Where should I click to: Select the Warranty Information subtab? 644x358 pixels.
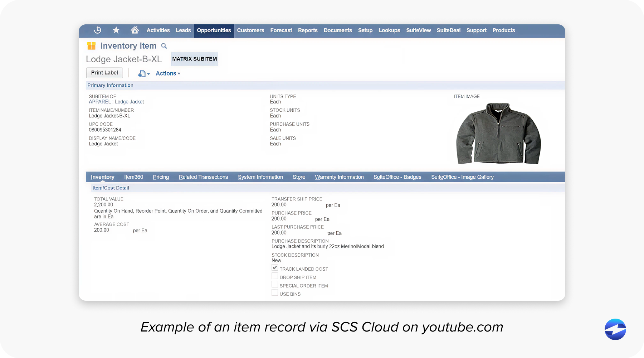tap(339, 177)
